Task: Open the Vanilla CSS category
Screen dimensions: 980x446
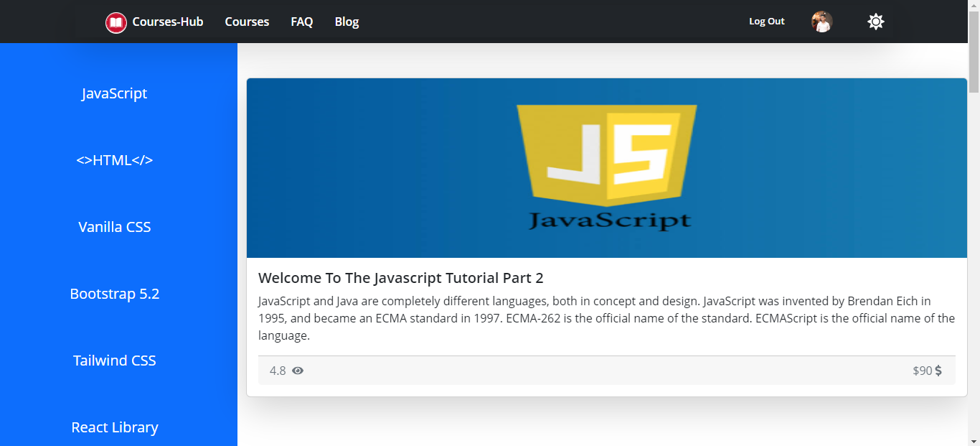Action: click(115, 227)
